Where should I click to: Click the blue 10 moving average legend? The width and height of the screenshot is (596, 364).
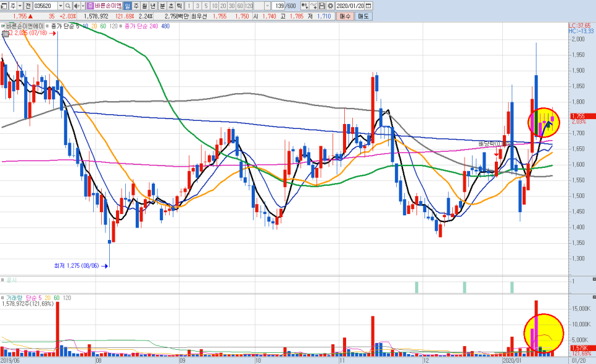(85, 26)
